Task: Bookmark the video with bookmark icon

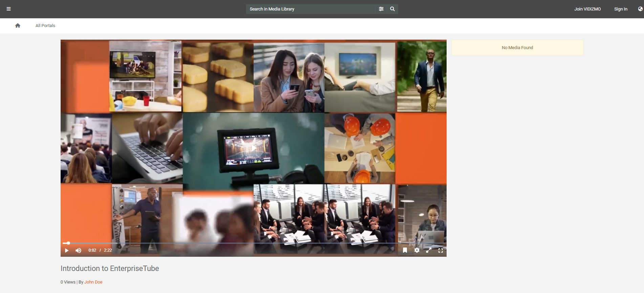Action: tap(405, 250)
